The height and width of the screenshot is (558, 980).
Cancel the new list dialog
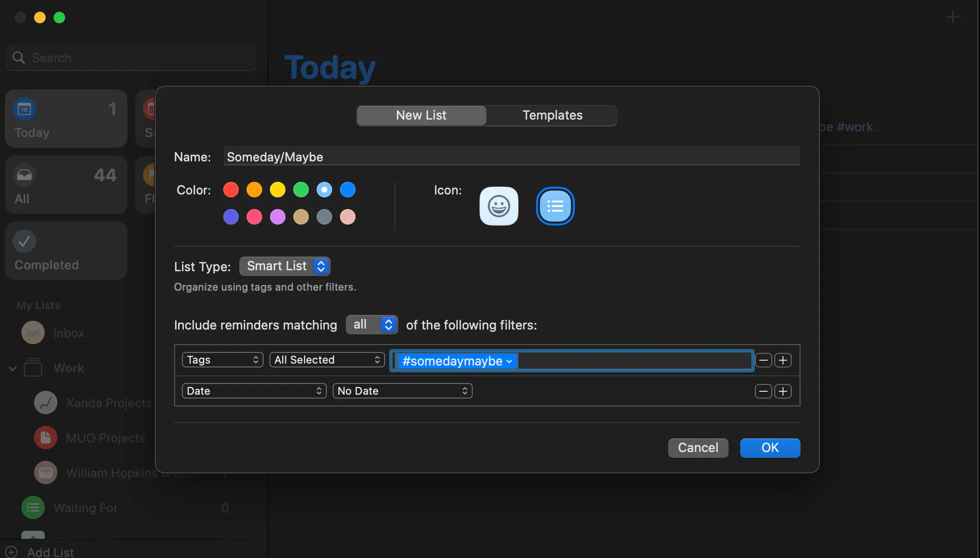click(x=698, y=448)
